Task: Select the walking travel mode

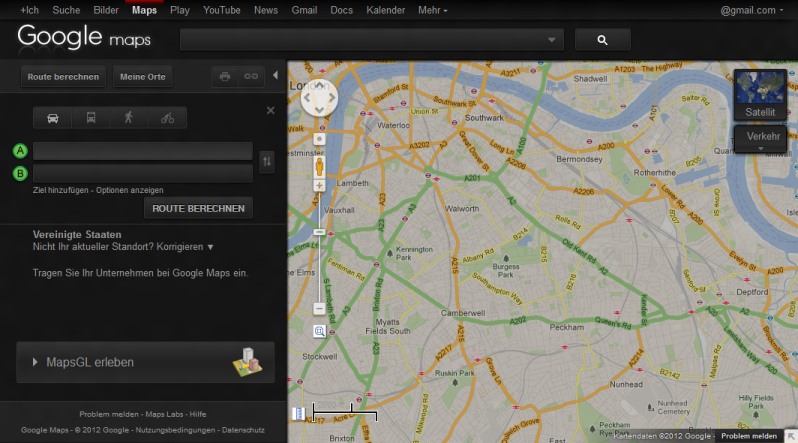Action: tap(129, 118)
